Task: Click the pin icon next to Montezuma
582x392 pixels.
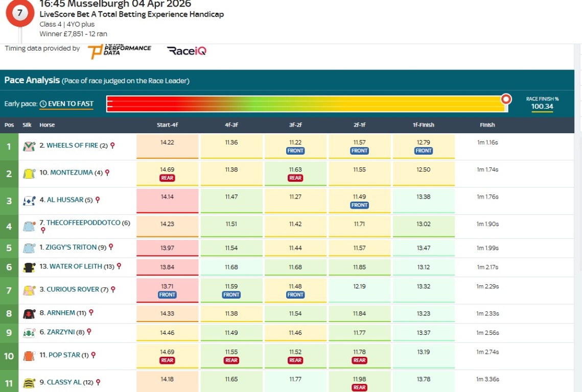Action: (107, 173)
